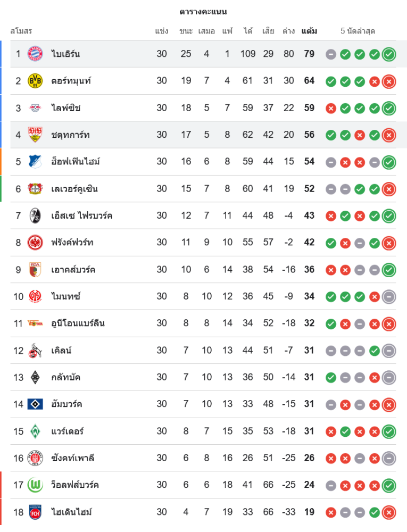Click the Wolfsburg green W logo
Viewport: 407px width, 532px height.
click(x=35, y=485)
